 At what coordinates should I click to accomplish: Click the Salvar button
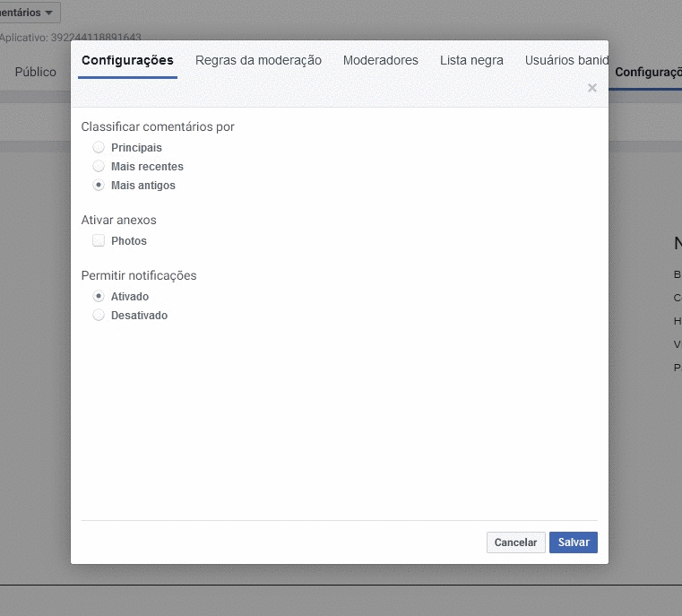574,542
